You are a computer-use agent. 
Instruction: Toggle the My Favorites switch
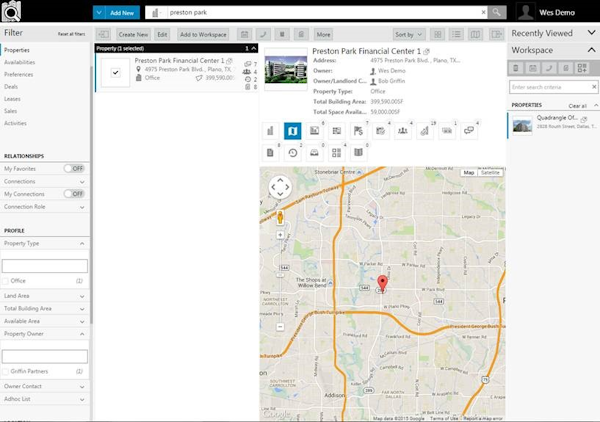click(x=75, y=168)
